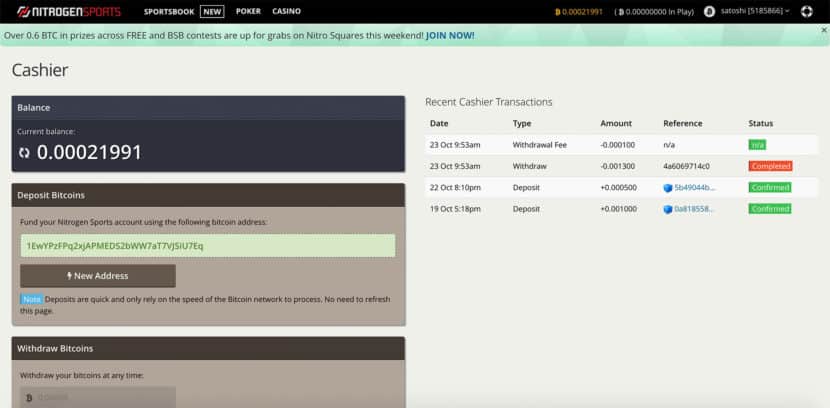
Task: Click the Type column header
Action: [521, 123]
